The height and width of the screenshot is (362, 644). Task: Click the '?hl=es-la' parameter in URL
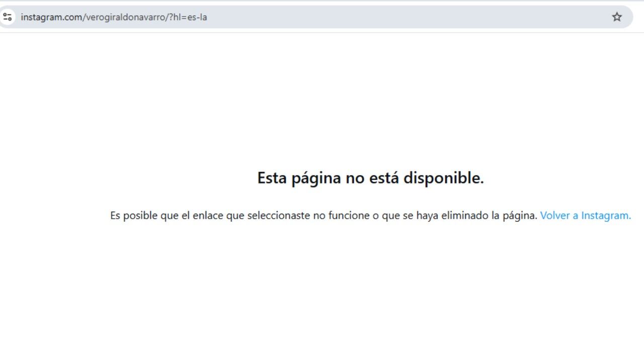188,17
